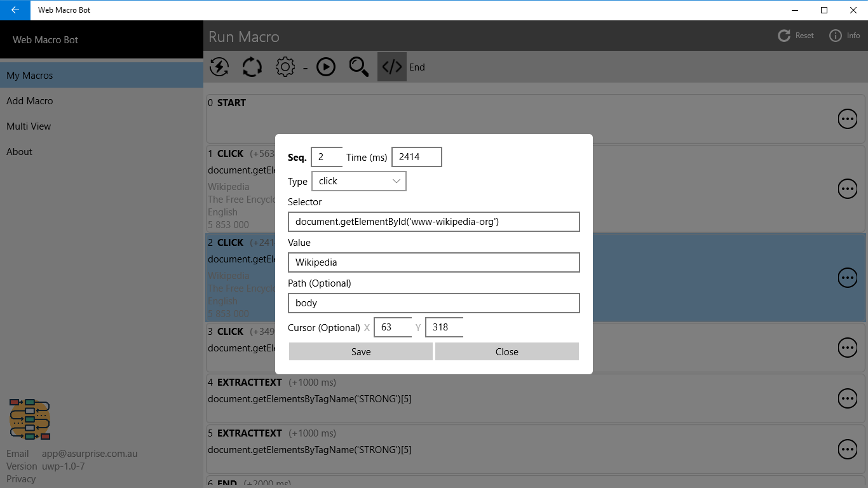The height and width of the screenshot is (488, 868).
Task: Click the Cursor Y input field
Action: (444, 327)
